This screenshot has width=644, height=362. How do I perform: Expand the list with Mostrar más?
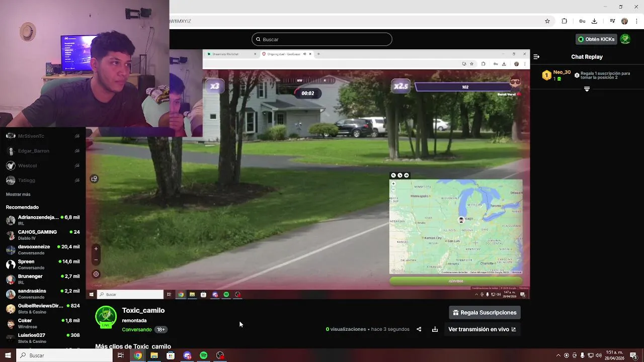pos(18,194)
